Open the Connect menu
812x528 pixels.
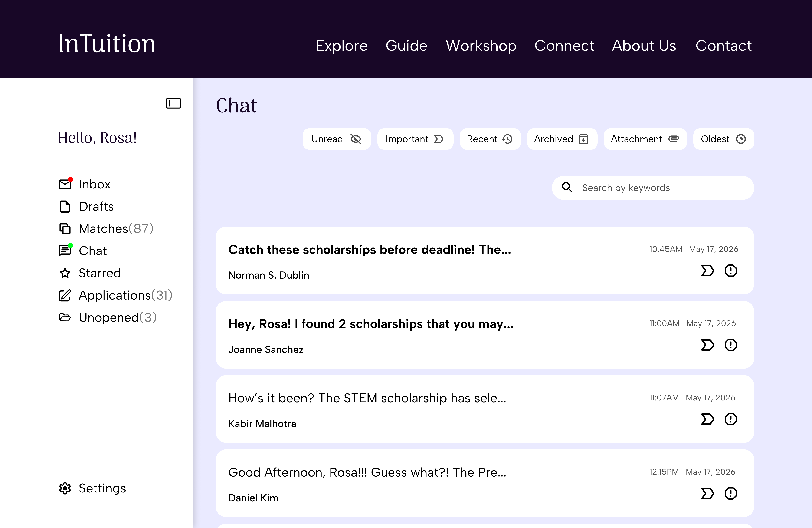tap(564, 46)
